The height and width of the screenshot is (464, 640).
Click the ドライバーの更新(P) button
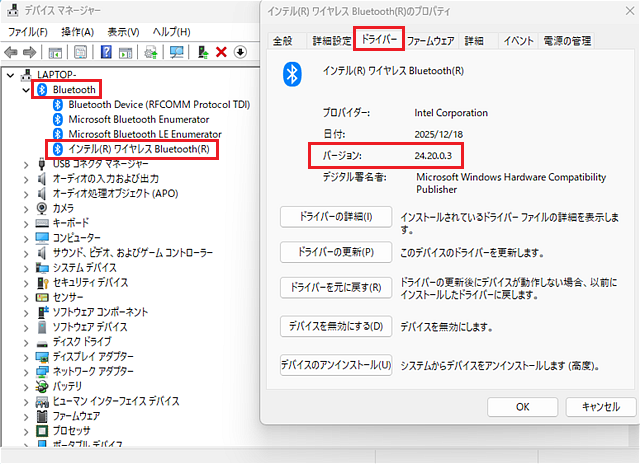pyautogui.click(x=336, y=252)
